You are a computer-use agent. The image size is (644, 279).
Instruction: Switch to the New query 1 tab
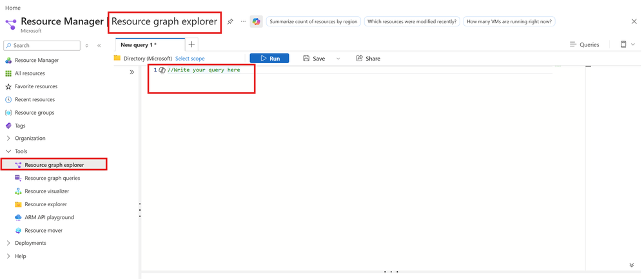point(150,44)
